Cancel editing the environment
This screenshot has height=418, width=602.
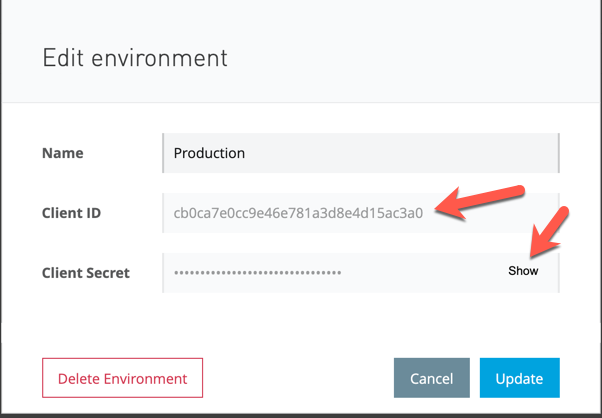pyautogui.click(x=432, y=379)
